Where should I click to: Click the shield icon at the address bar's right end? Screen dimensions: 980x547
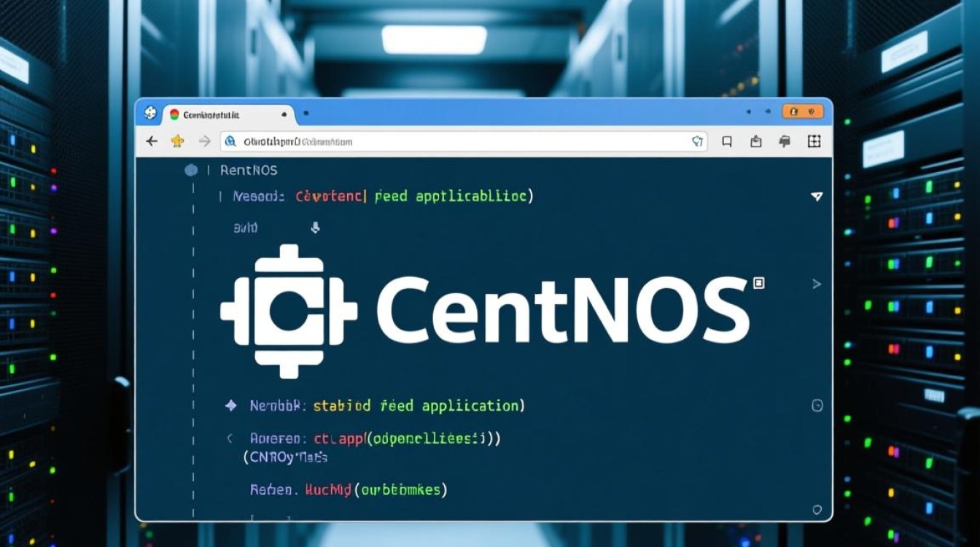click(x=697, y=141)
